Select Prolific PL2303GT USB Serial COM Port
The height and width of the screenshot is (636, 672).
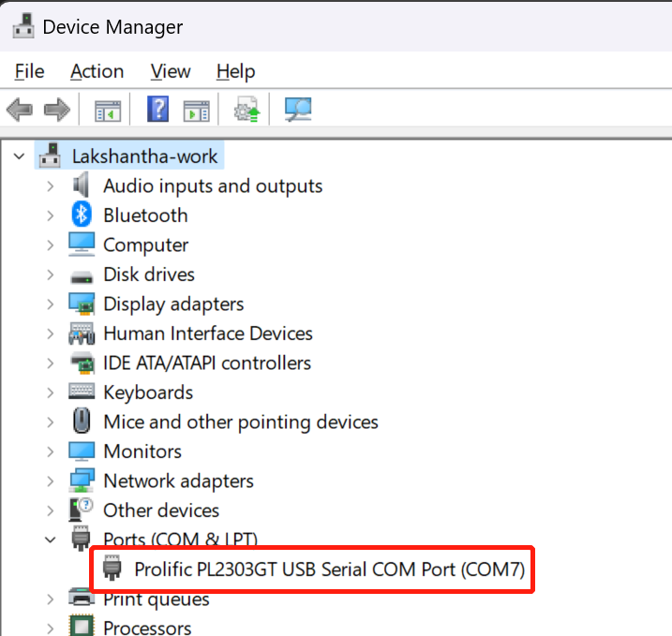click(329, 569)
